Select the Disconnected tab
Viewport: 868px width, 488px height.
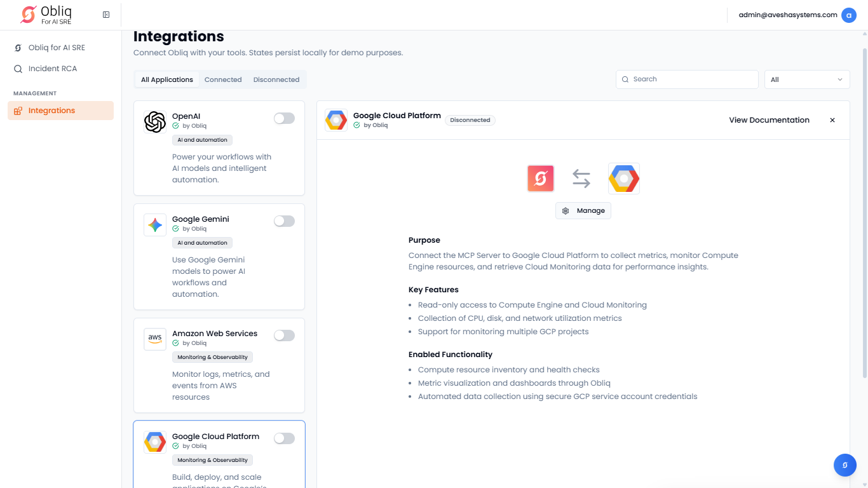pyautogui.click(x=276, y=79)
